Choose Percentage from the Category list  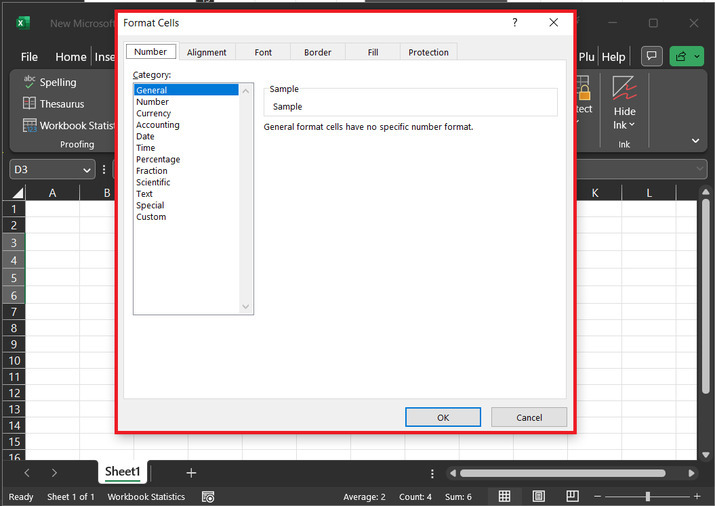[x=158, y=160]
